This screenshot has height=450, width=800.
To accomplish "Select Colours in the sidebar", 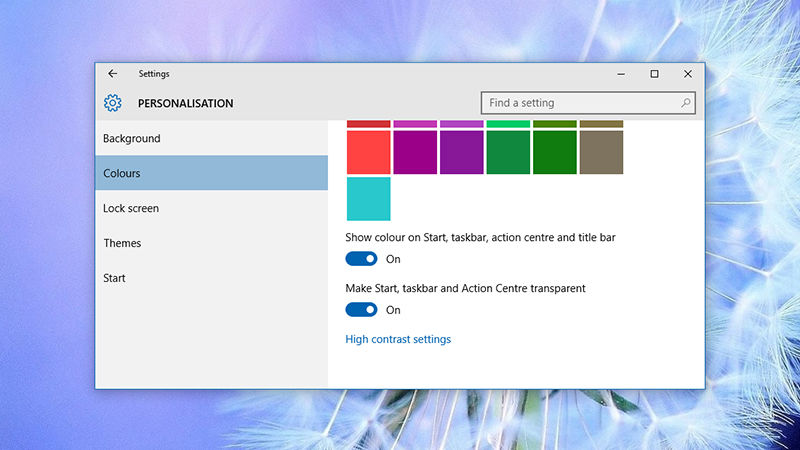I will click(x=122, y=173).
